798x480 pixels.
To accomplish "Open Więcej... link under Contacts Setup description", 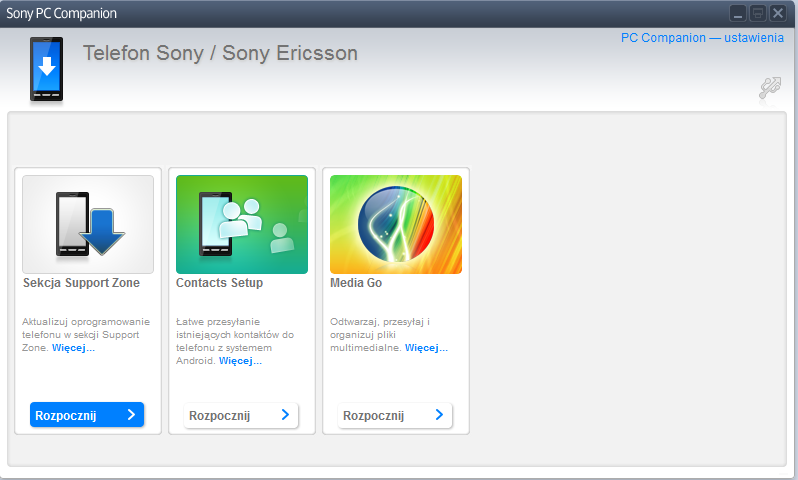I will [x=240, y=360].
